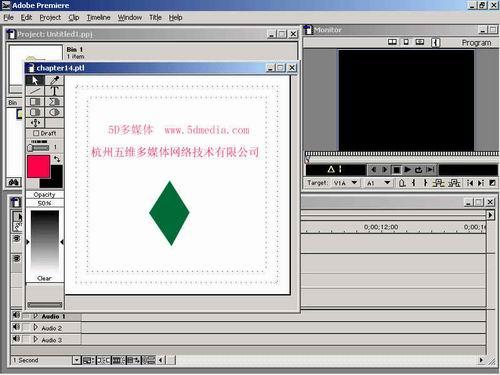Choose the Type tool
Screen dimensions: 500x375
pos(54,91)
